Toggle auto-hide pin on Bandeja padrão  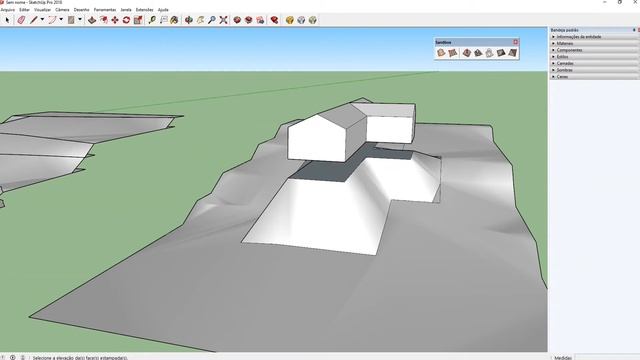634,30
